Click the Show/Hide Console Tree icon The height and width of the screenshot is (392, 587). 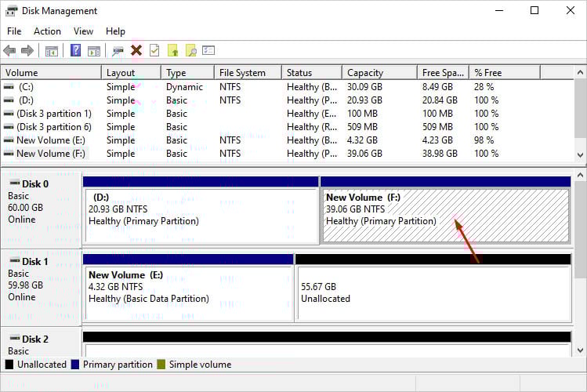click(52, 51)
